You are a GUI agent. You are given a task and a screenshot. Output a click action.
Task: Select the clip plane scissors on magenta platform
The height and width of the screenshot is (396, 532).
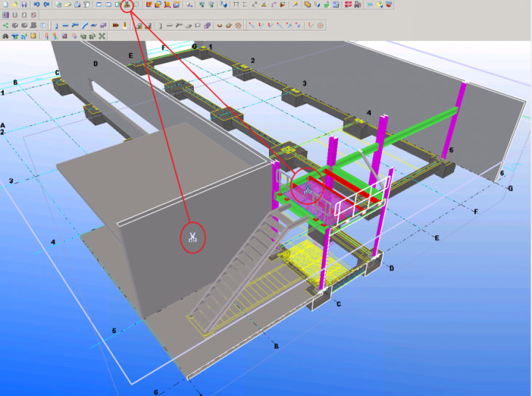coord(308,189)
